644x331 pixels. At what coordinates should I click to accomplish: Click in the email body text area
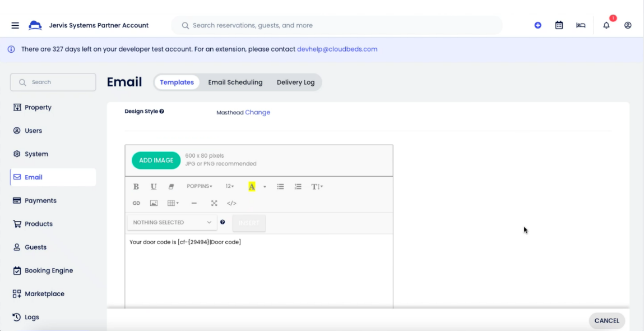pos(259,272)
